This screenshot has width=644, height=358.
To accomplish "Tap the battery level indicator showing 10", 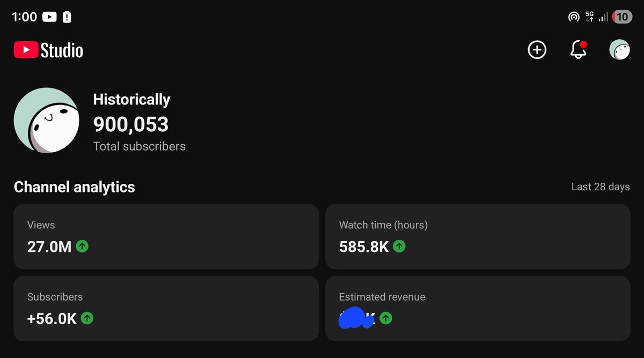I will (622, 17).
